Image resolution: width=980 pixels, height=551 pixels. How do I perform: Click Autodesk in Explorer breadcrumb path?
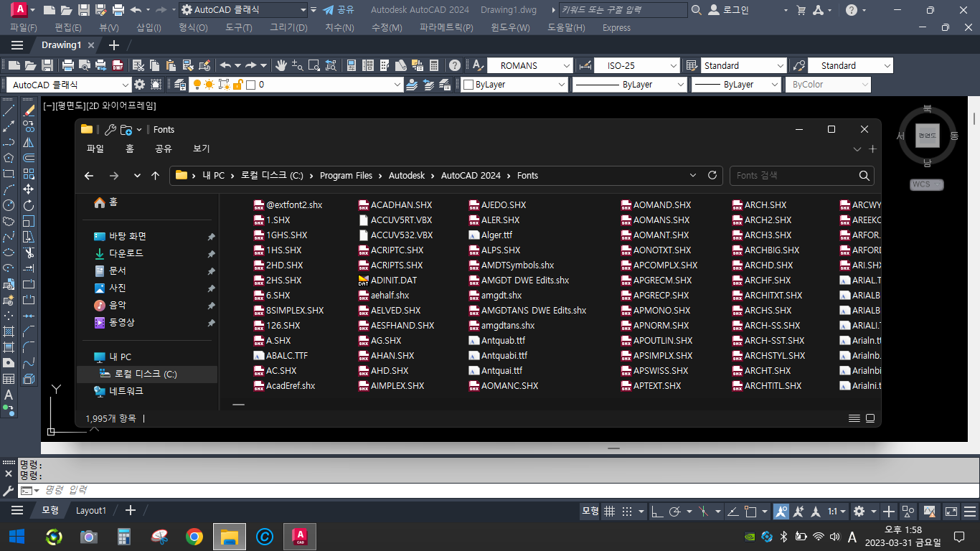(407, 175)
